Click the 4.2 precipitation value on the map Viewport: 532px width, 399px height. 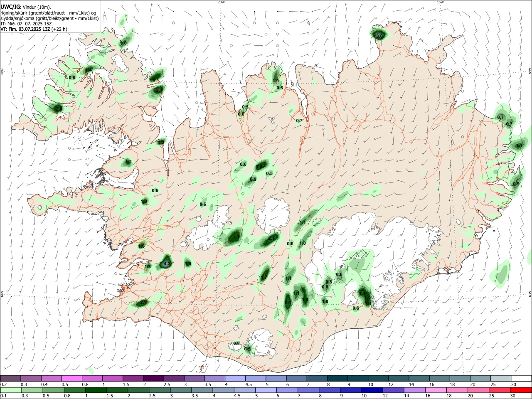click(x=167, y=264)
